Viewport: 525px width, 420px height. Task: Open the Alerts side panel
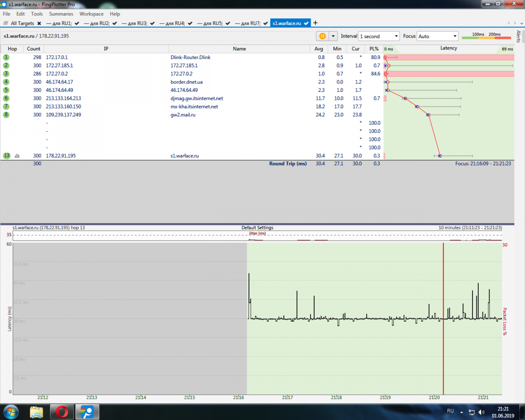pos(519,37)
